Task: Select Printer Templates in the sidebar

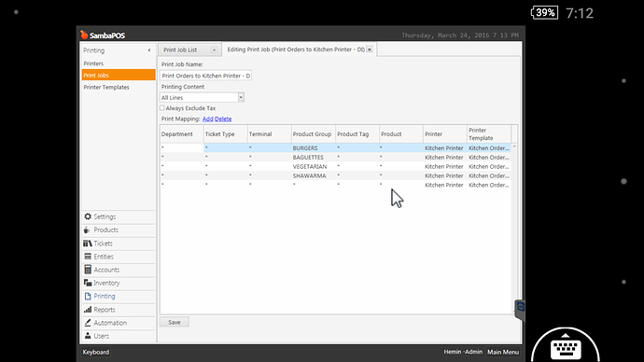Action: coord(106,87)
